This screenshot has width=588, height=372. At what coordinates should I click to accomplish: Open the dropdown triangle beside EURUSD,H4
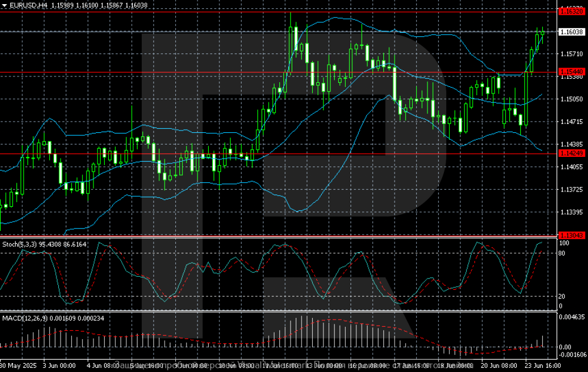4,5
